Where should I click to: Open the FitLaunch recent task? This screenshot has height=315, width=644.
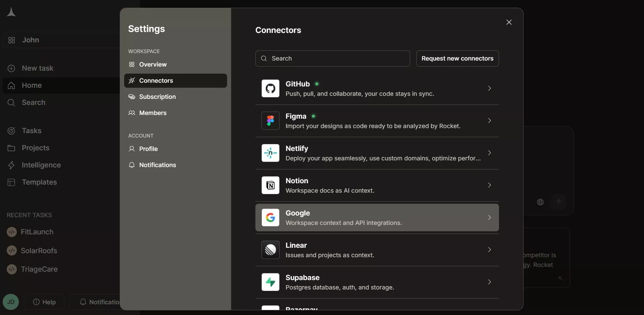point(61,232)
